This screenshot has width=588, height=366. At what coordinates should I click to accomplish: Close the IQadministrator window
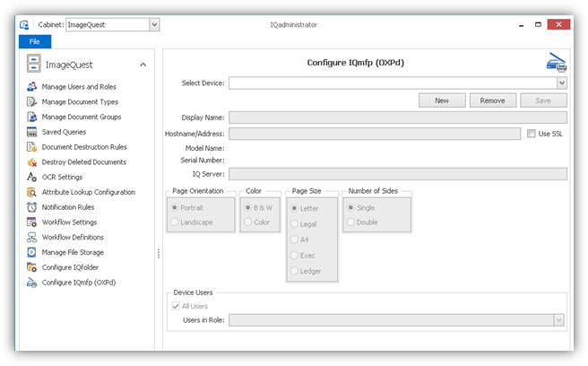click(558, 25)
